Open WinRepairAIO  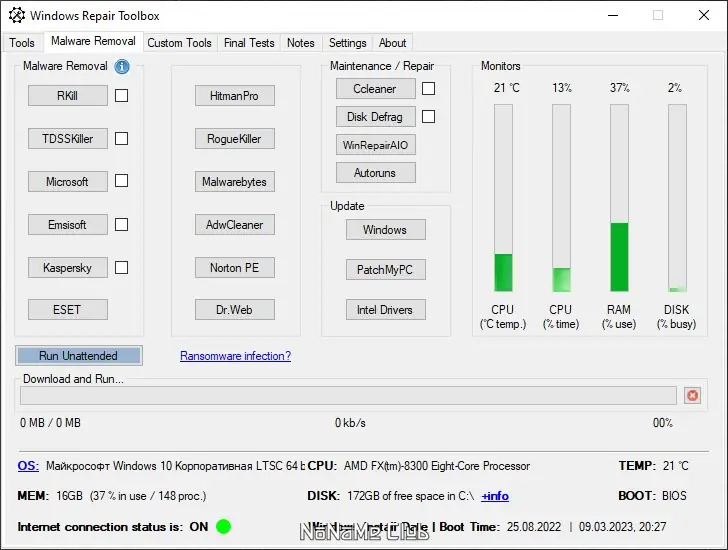376,145
